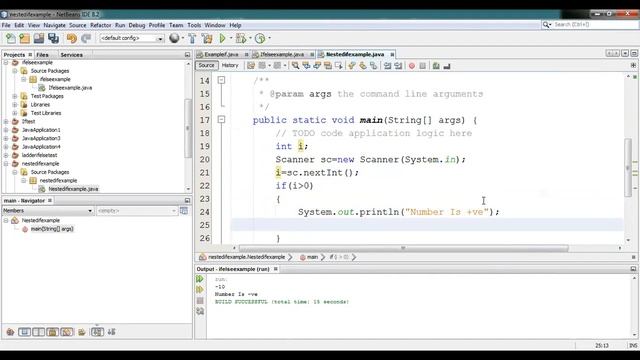Open the Refactor menu
Viewport: 640px width, 360px height.
pyautogui.click(x=100, y=25)
